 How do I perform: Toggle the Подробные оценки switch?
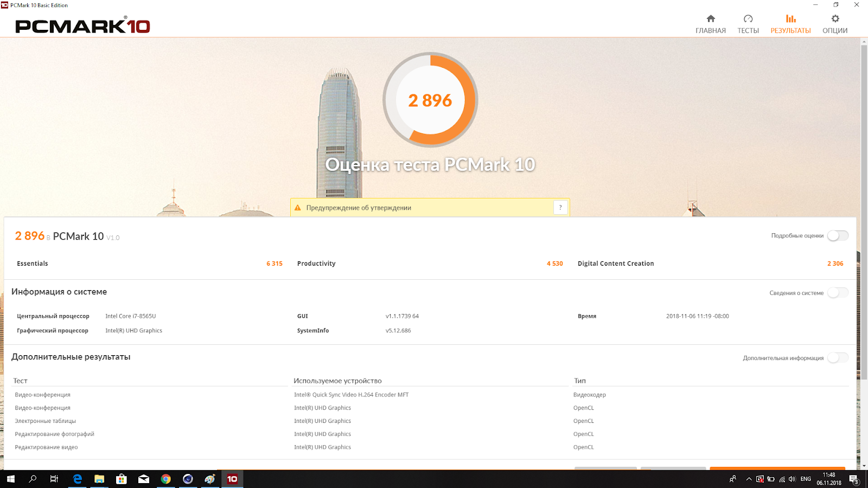click(838, 235)
